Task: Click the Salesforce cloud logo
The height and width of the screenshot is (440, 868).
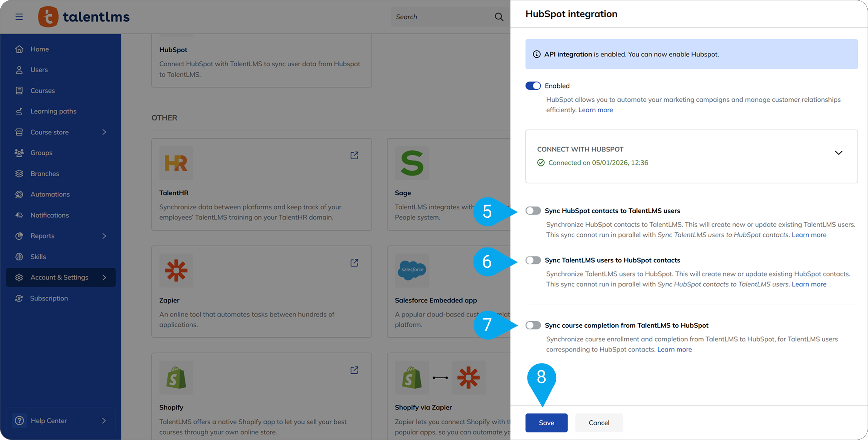Action: [x=412, y=270]
